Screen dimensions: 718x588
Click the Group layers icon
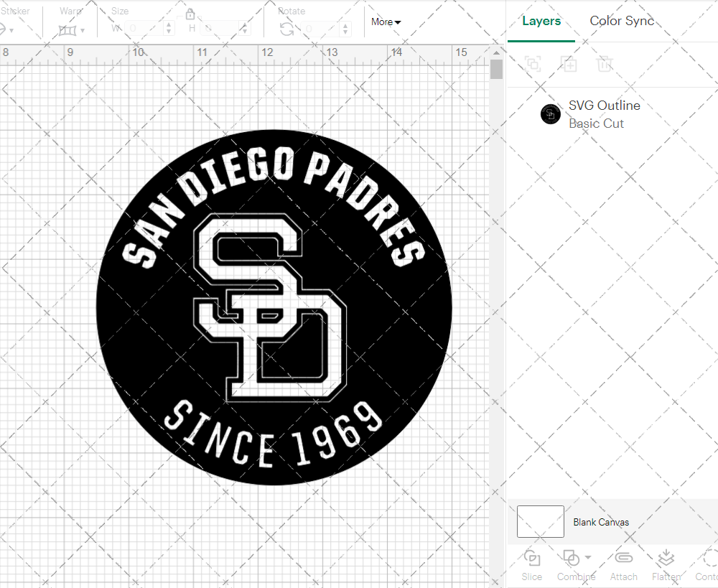coord(533,64)
